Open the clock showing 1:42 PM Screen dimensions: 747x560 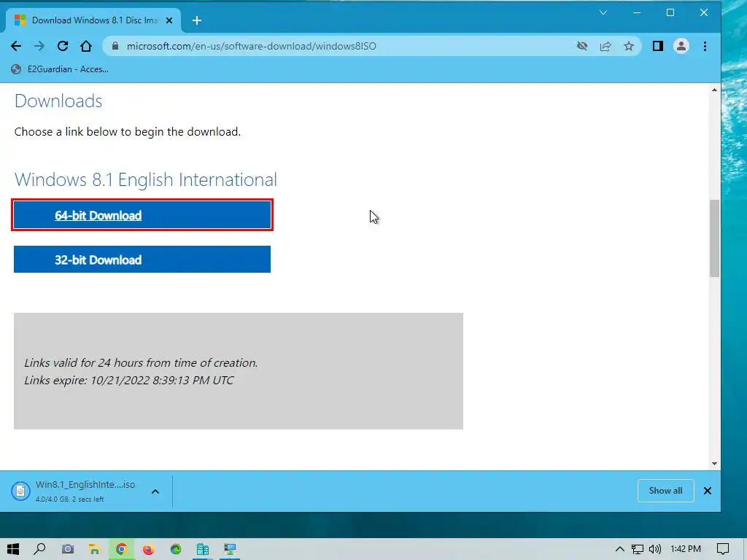point(686,549)
